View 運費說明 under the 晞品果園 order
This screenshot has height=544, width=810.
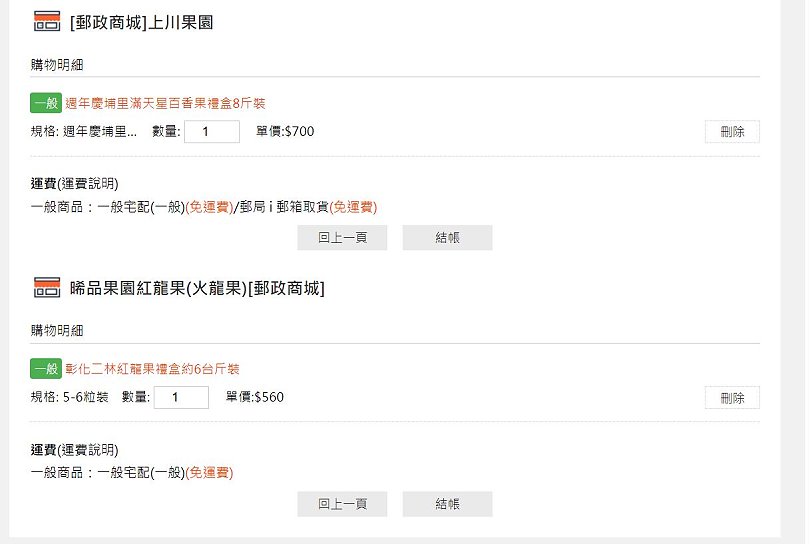pos(88,450)
